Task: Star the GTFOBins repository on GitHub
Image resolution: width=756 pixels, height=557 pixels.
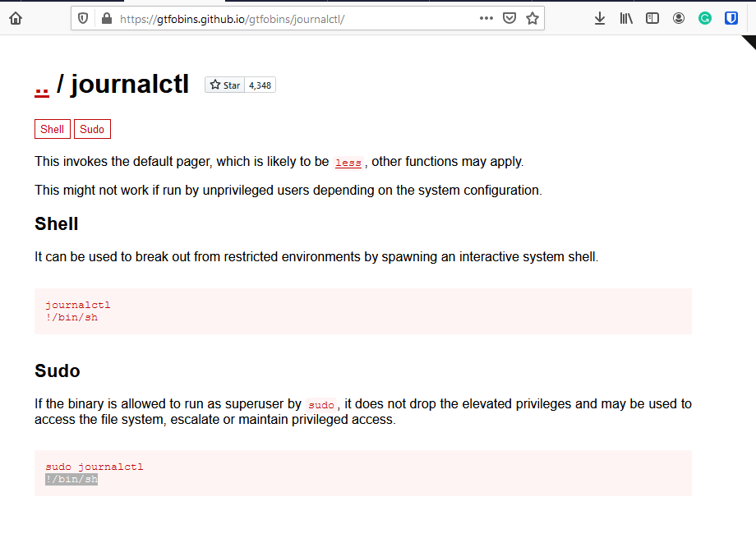Action: click(224, 85)
